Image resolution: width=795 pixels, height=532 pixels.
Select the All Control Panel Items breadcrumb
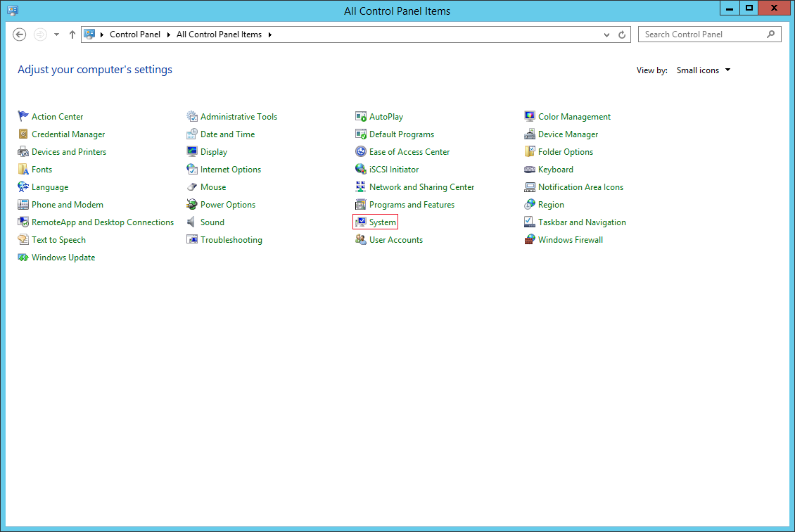pos(219,34)
